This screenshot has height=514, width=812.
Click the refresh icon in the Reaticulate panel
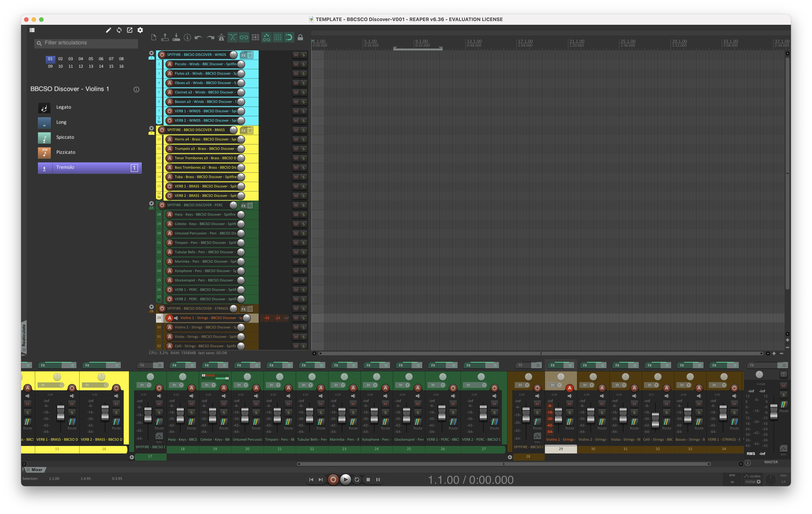click(x=119, y=30)
